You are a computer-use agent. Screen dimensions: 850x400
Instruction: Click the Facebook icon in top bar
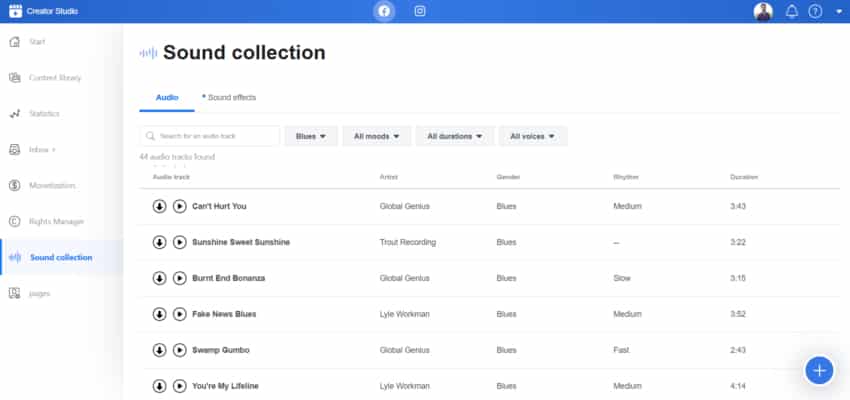pos(384,11)
